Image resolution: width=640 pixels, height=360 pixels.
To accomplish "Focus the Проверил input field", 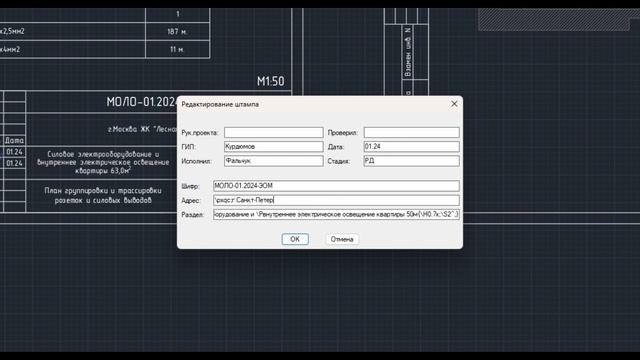I will coord(411,132).
